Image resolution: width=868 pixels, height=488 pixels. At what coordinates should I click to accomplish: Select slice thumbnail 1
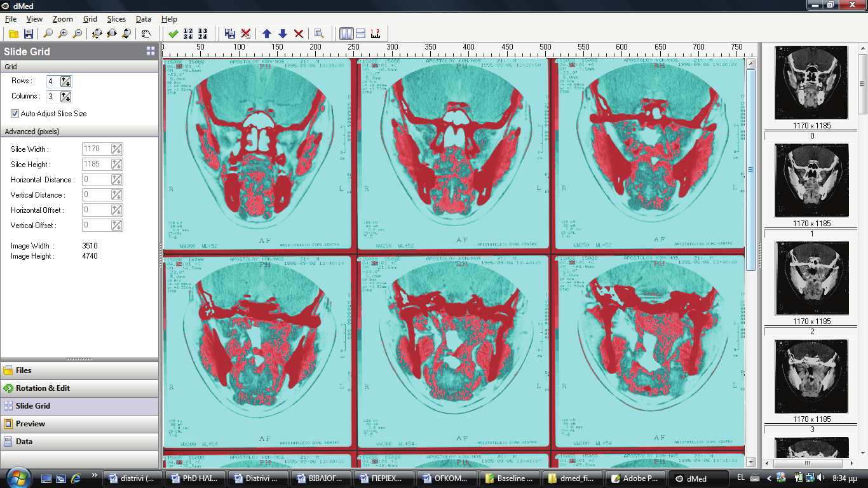[812, 181]
